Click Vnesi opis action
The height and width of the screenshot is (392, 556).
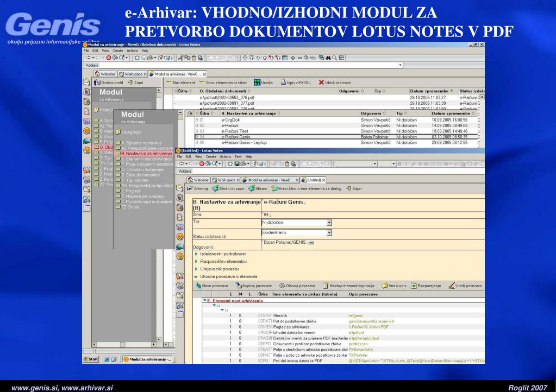pos(393,286)
